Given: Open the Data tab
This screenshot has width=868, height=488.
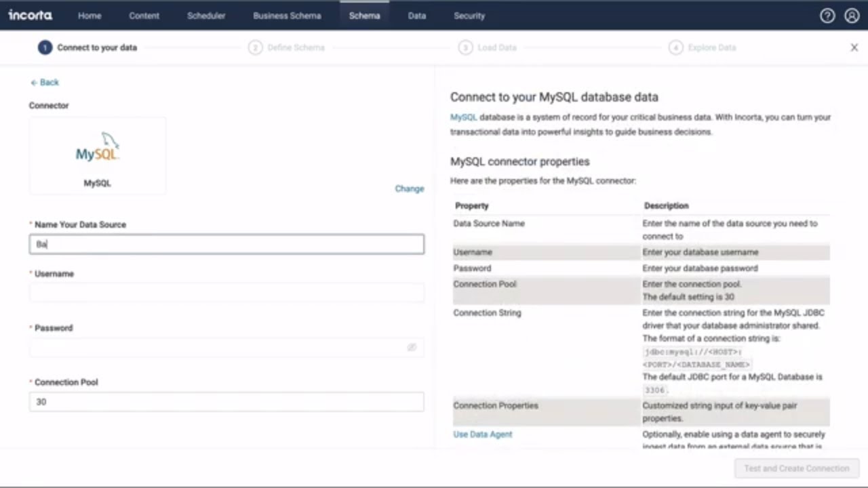Looking at the screenshot, I should coord(417,16).
